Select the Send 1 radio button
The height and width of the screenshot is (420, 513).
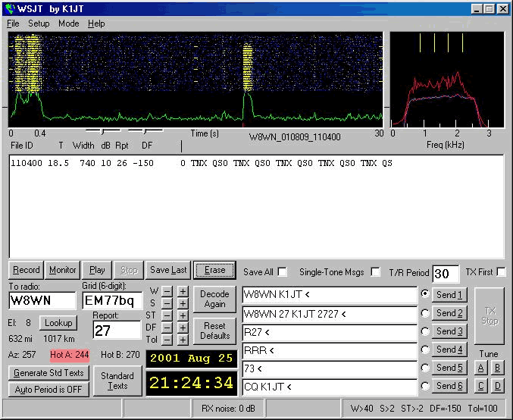tap(425, 293)
